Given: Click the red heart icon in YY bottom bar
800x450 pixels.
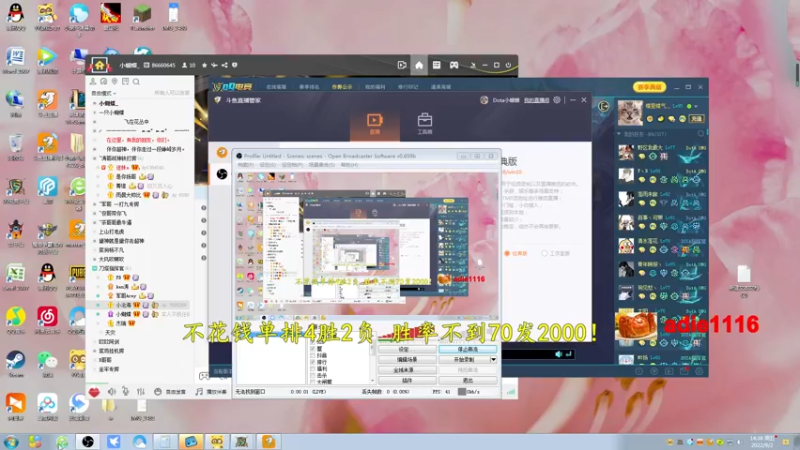Looking at the screenshot, I should [x=94, y=392].
